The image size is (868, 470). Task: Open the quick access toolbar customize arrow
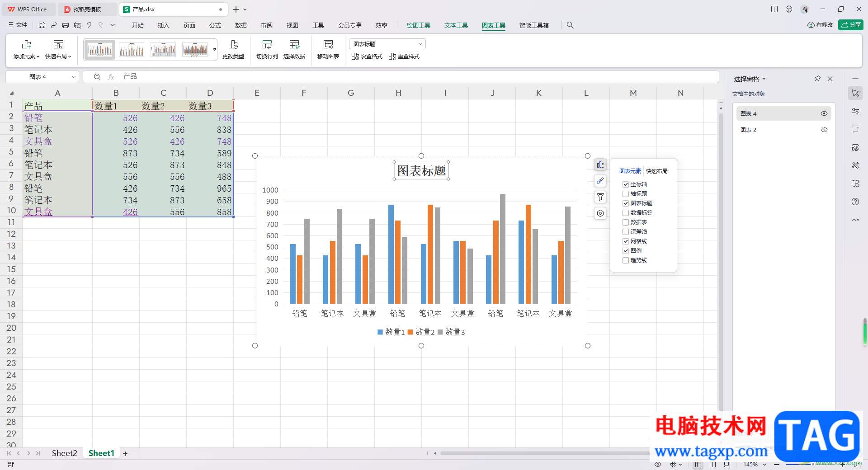113,25
